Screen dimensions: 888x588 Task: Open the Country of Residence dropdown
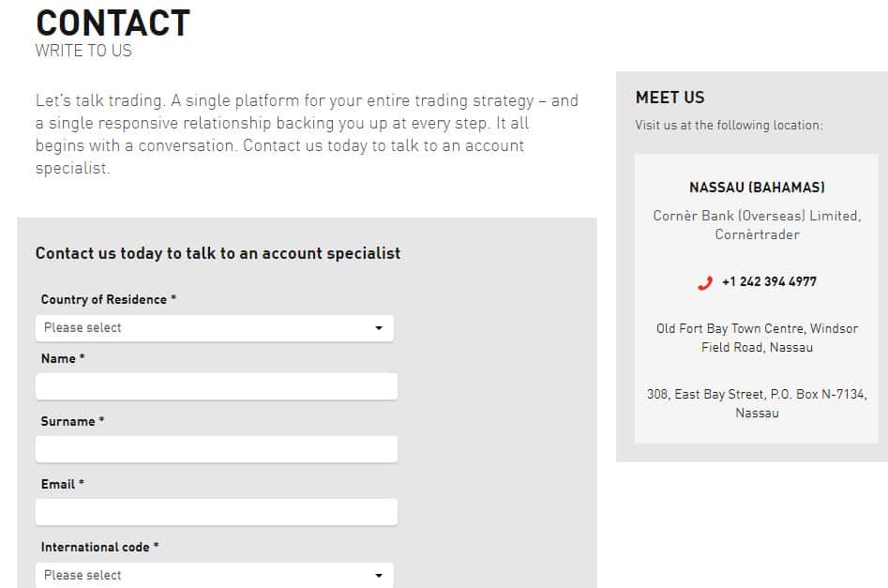214,328
